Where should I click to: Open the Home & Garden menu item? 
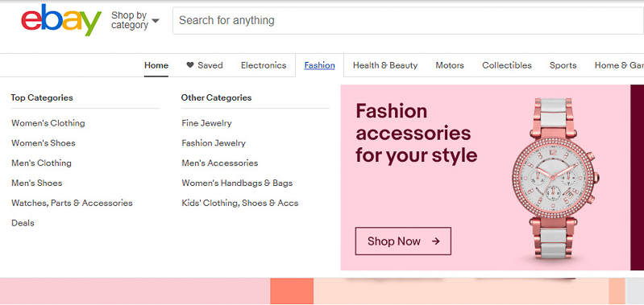[x=619, y=65]
